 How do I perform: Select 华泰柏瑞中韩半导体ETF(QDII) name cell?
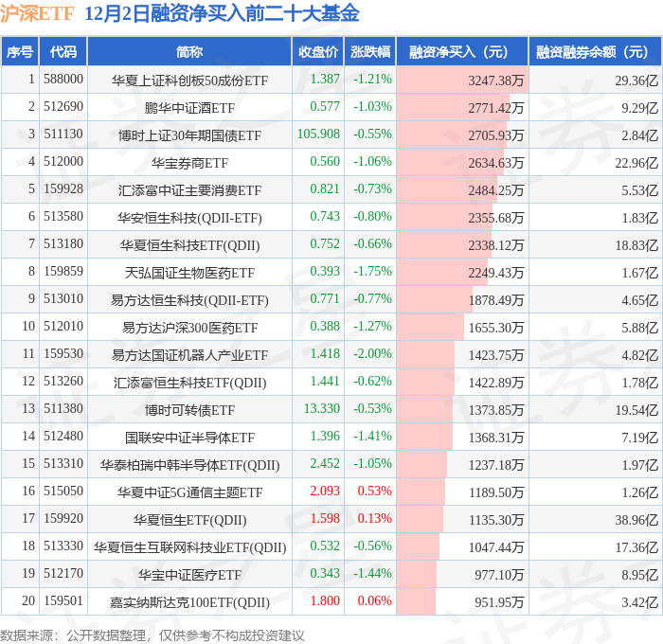(x=189, y=465)
